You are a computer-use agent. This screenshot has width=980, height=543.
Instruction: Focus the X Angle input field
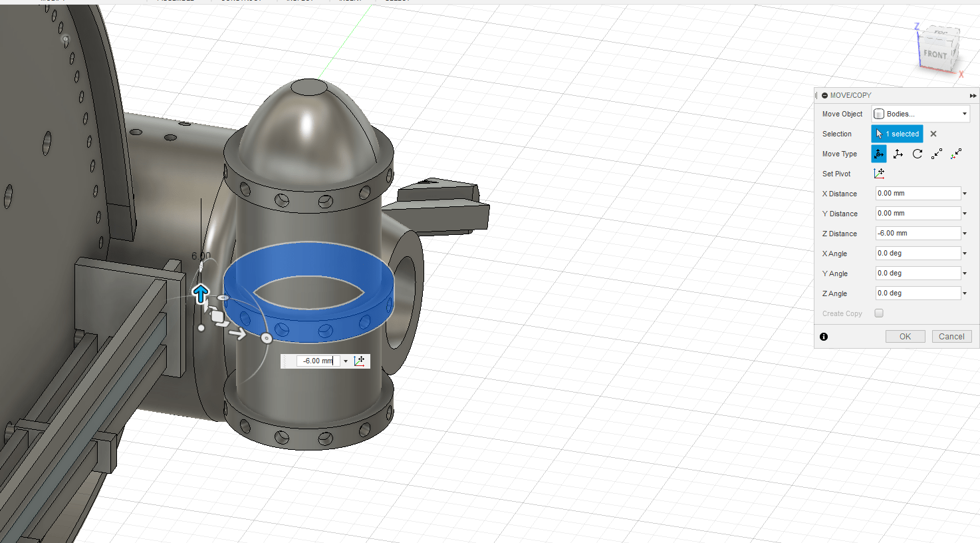[x=918, y=254]
